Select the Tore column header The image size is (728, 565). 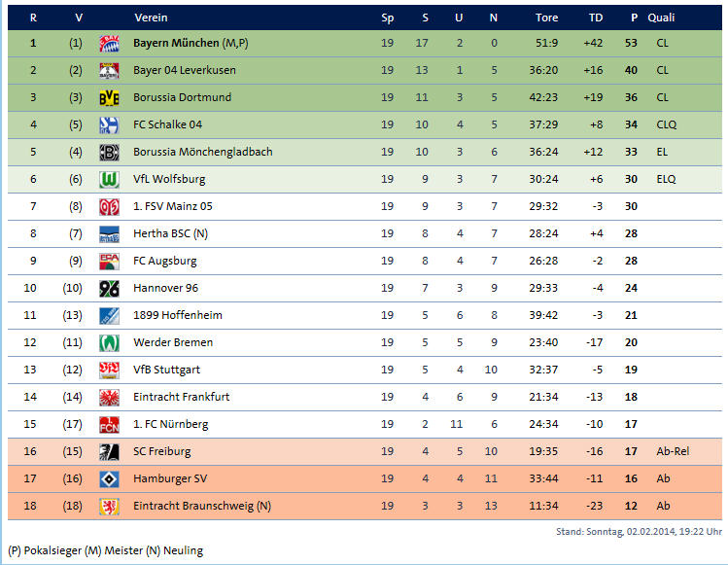click(546, 18)
